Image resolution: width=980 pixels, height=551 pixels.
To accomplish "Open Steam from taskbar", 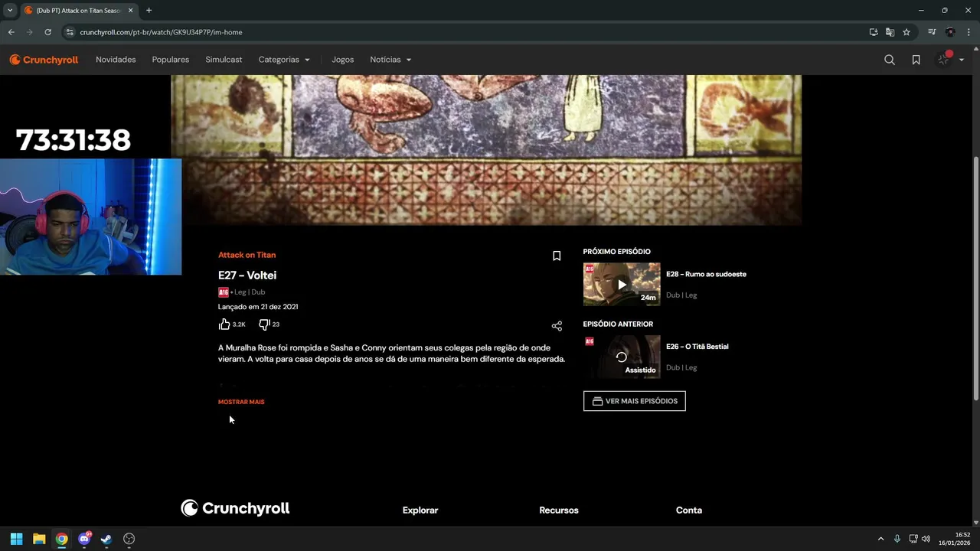I will [x=106, y=539].
